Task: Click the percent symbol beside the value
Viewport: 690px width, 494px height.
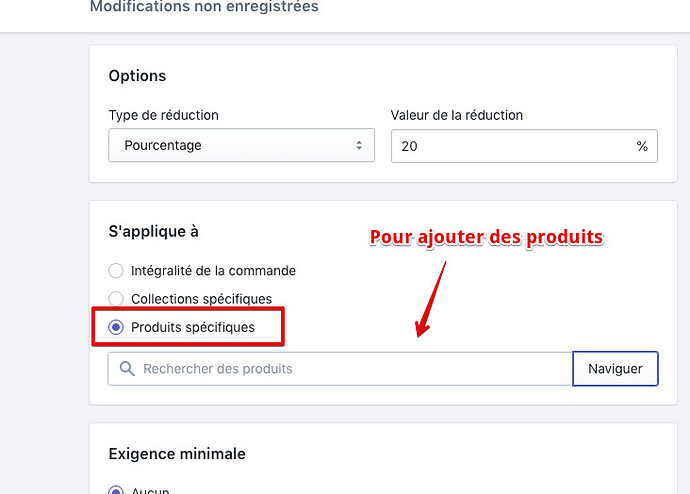Action: pos(642,146)
